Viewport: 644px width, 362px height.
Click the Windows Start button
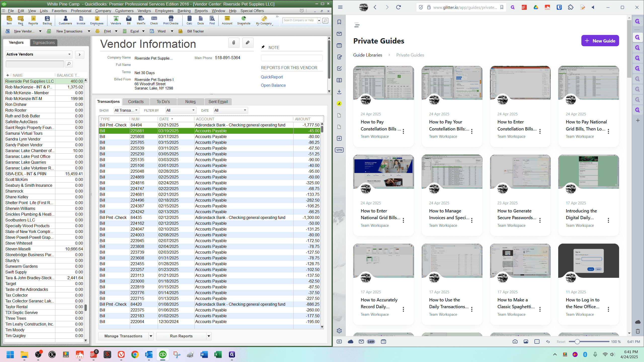[x=10, y=354]
